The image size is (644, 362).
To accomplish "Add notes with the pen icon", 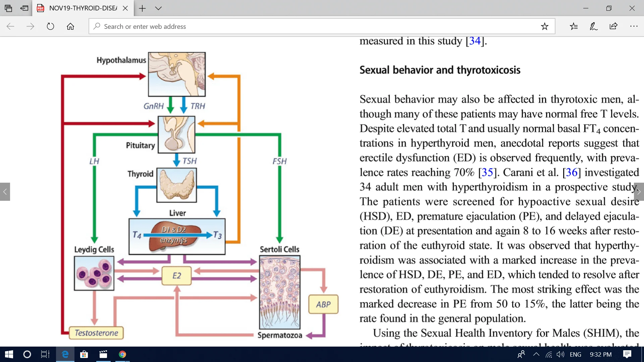I will tap(593, 26).
